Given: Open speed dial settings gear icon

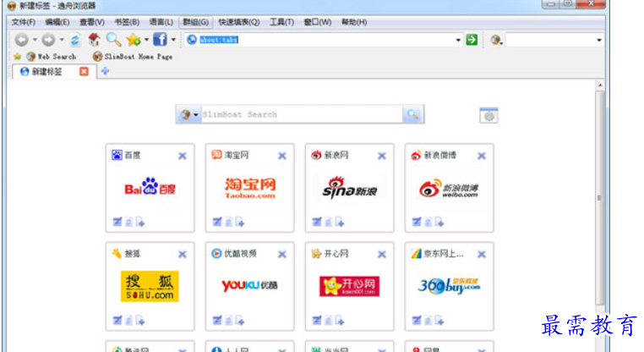Looking at the screenshot, I should pos(488,115).
